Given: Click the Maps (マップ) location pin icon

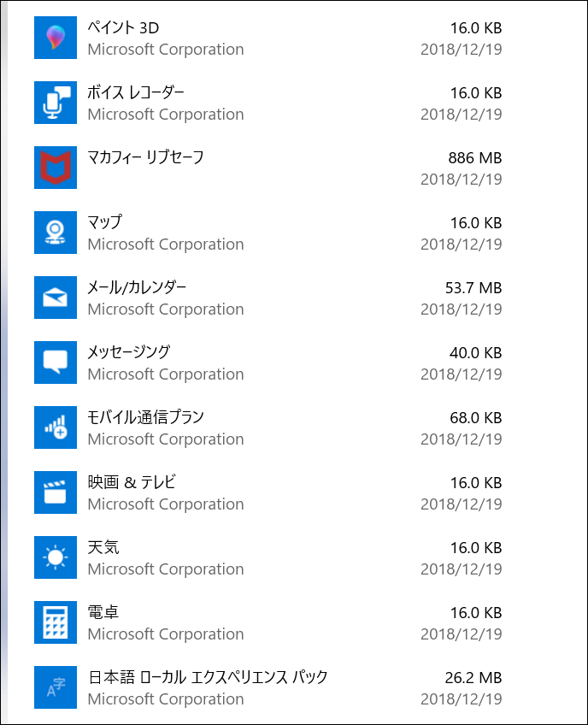Looking at the screenshot, I should point(56,233).
